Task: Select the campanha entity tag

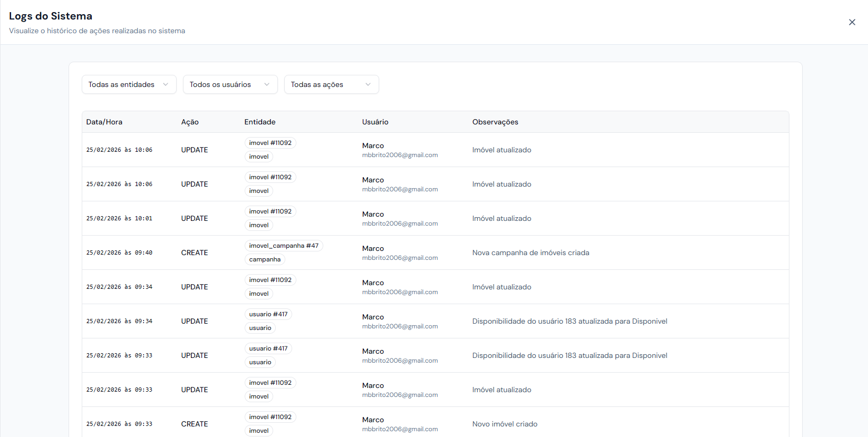Action: 265,259
